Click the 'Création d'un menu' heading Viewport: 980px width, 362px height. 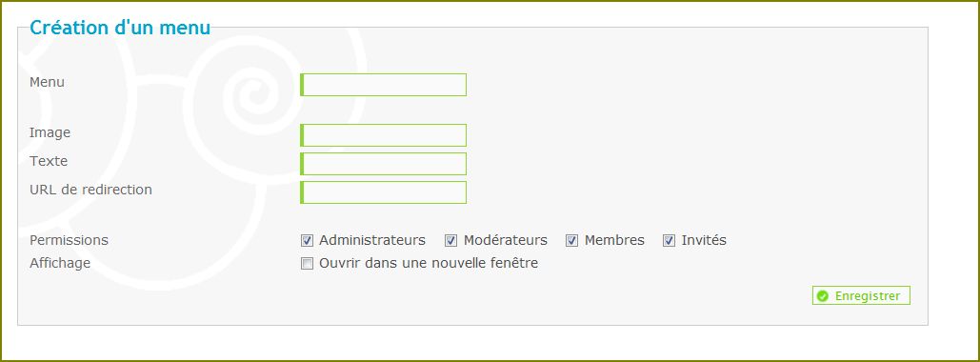[x=120, y=29]
